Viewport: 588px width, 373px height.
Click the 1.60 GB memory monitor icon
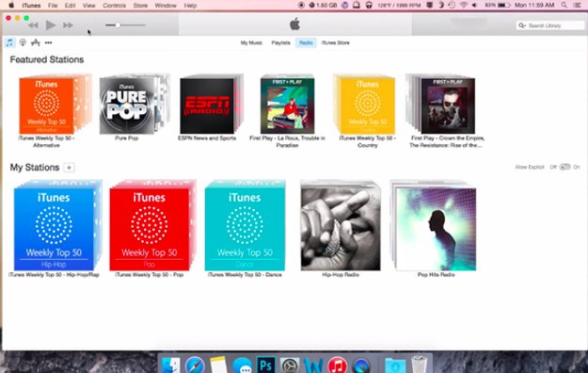pos(323,6)
